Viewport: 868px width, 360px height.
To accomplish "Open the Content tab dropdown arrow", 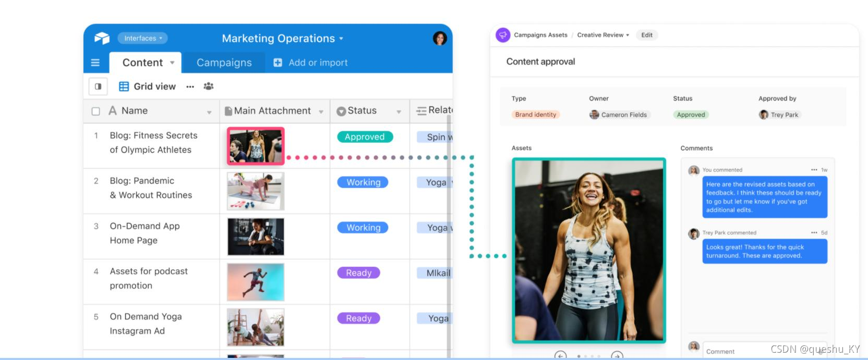I will (172, 63).
